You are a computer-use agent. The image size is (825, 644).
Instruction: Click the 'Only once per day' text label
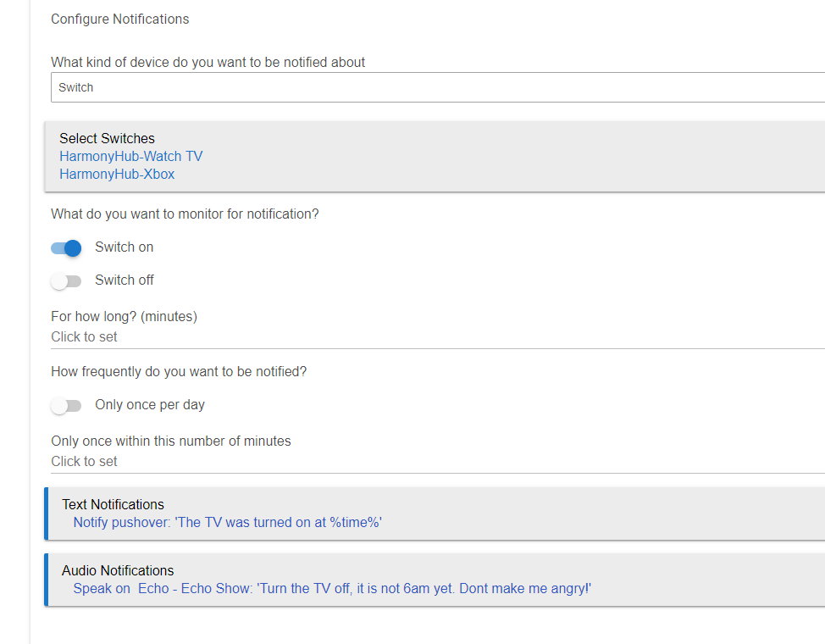click(x=150, y=405)
